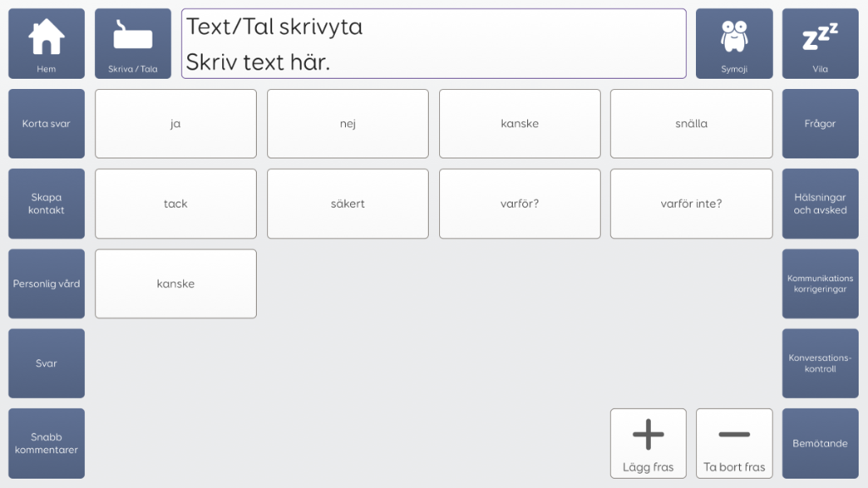Open Hälsningar och avsked category
The width and height of the screenshot is (868, 488).
[x=820, y=203]
